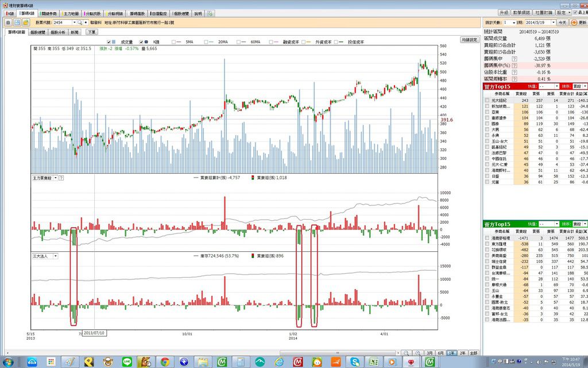This screenshot has height=368, width=588.
Task: Open Google Chrome from the taskbar
Action: (x=165, y=362)
